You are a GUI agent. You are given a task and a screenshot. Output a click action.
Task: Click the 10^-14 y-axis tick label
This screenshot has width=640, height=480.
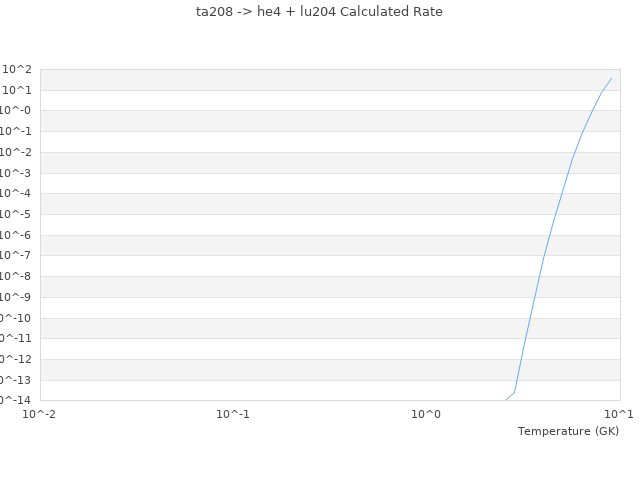pos(14,400)
